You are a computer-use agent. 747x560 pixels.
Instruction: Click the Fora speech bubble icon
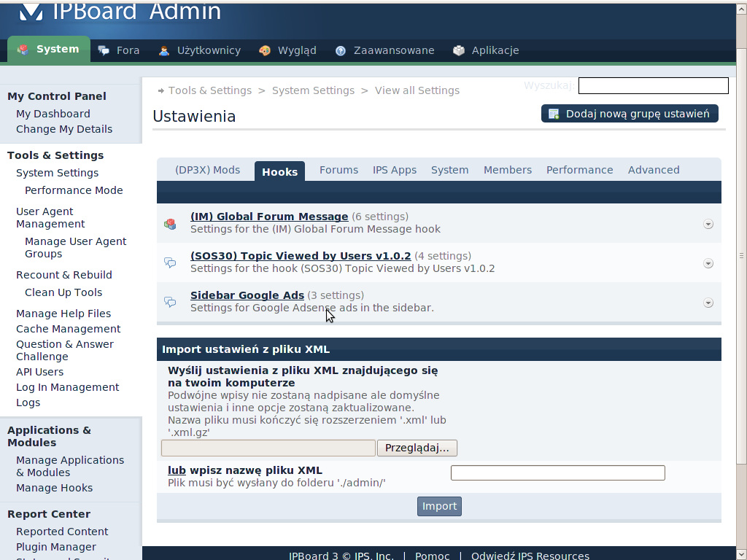coord(104,50)
